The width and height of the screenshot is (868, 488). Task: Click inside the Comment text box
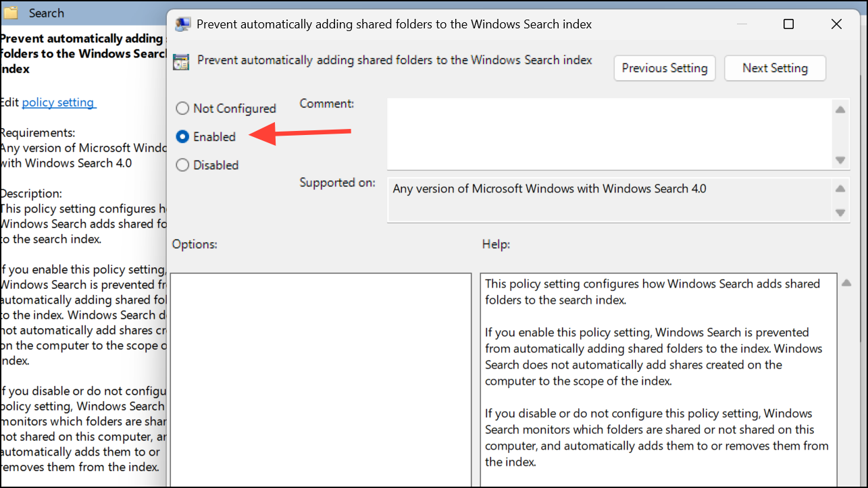click(x=609, y=134)
